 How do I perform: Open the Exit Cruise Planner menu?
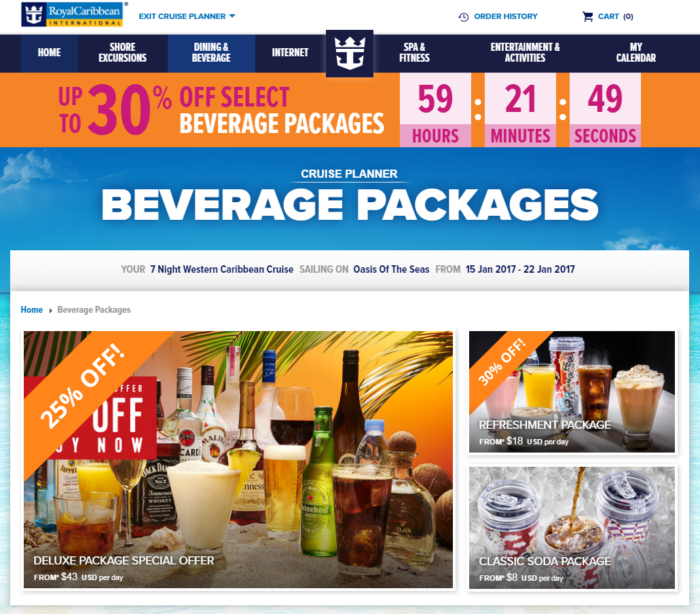[187, 16]
